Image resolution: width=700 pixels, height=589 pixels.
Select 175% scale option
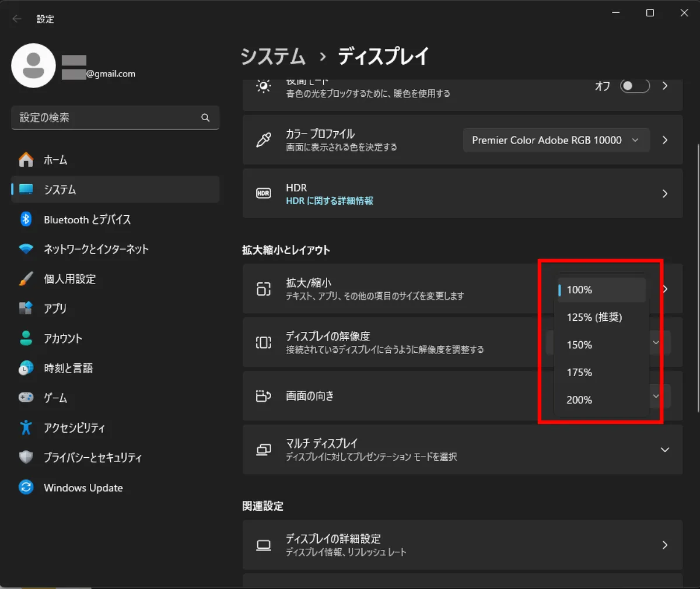pyautogui.click(x=601, y=372)
